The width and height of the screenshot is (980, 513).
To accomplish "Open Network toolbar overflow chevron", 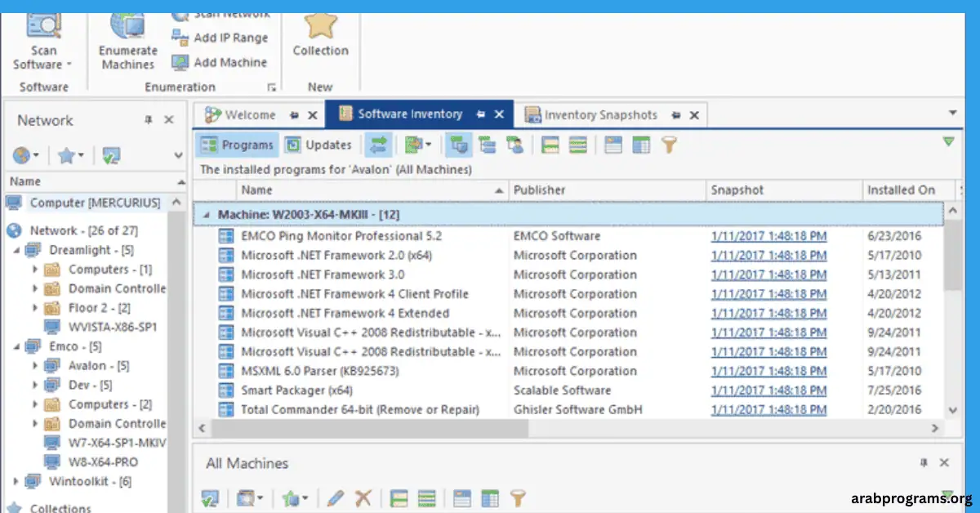I will click(x=179, y=155).
